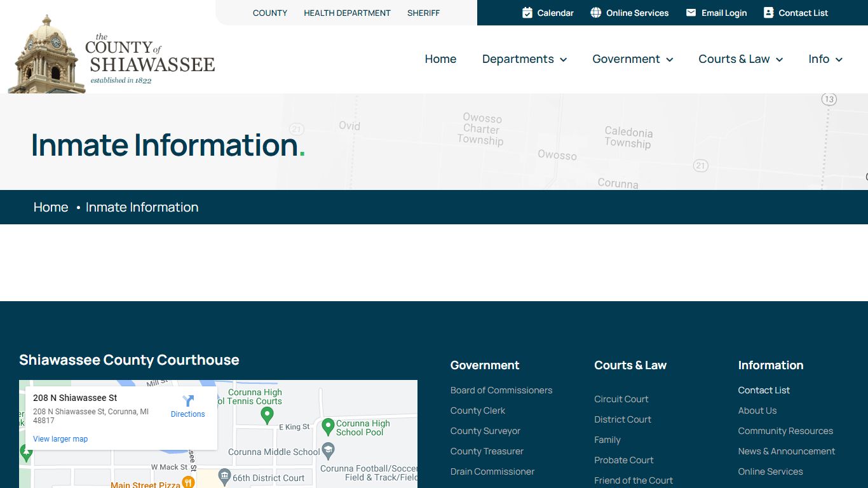The image size is (868, 488).
Task: Click the blue Directions arrow icon on the map
Action: [x=188, y=401]
